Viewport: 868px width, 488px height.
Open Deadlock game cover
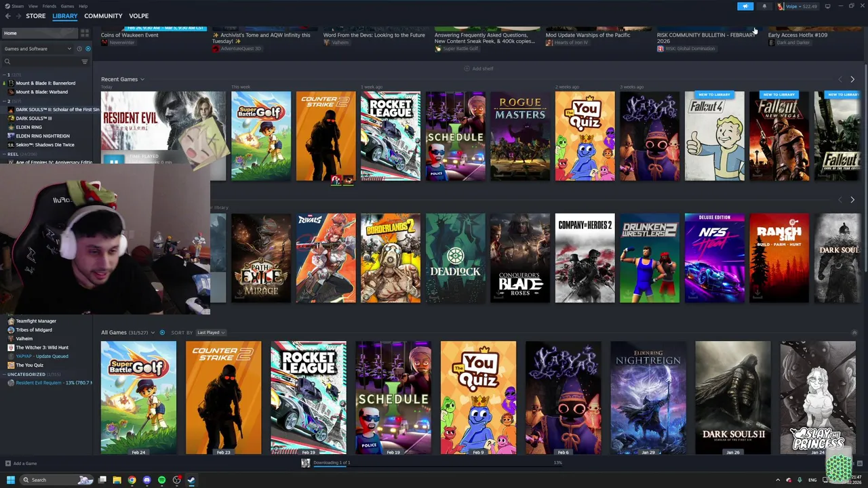[455, 258]
